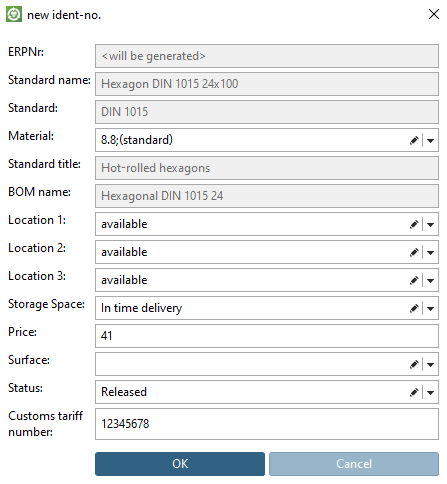The image size is (447, 484).
Task: Click the pencil edit icon for Location 1
Action: coord(414,224)
